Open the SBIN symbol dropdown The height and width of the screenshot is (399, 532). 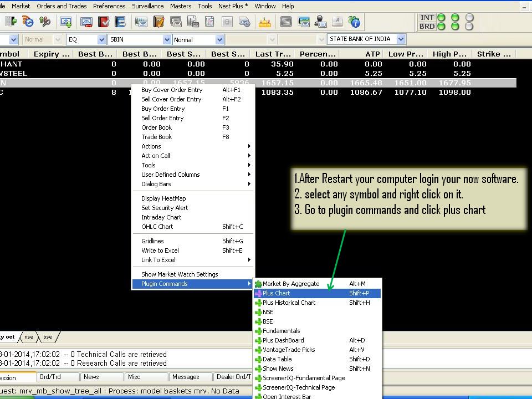pos(167,40)
